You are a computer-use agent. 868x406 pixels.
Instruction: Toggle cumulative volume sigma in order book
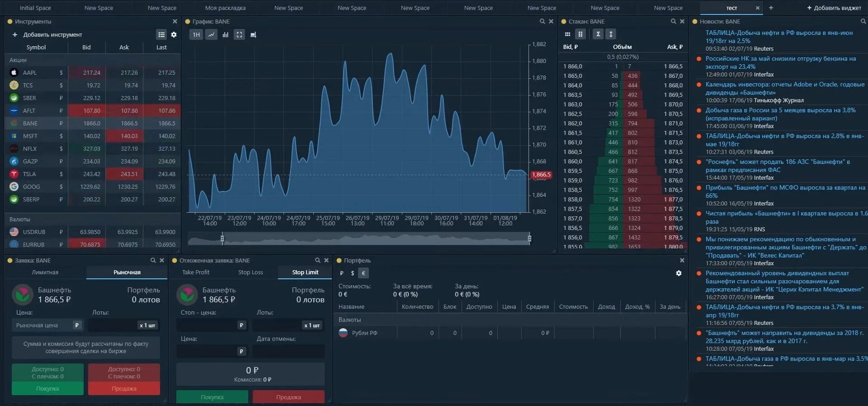click(598, 34)
